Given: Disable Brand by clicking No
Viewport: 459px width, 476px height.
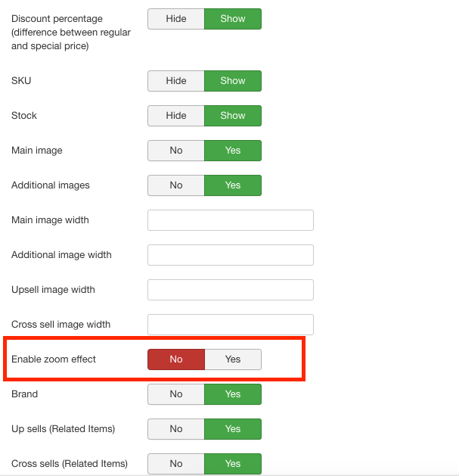Looking at the screenshot, I should coord(176,394).
